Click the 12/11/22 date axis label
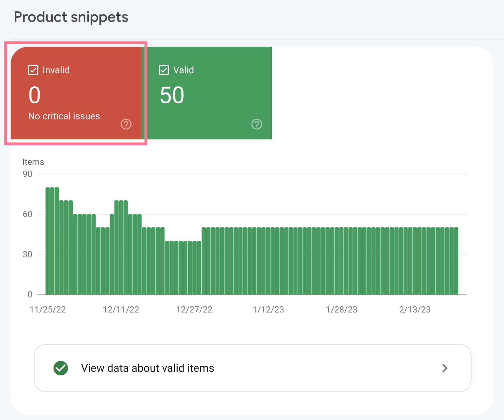Viewport: 504px width, 420px height. (121, 309)
